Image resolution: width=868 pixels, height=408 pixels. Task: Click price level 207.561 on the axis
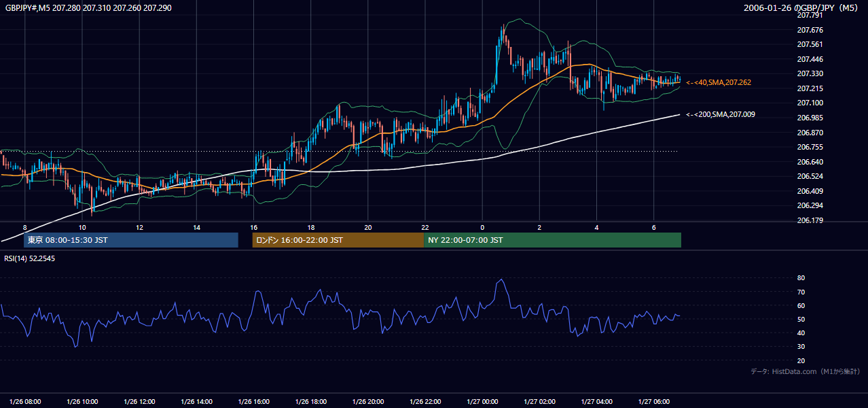point(810,44)
